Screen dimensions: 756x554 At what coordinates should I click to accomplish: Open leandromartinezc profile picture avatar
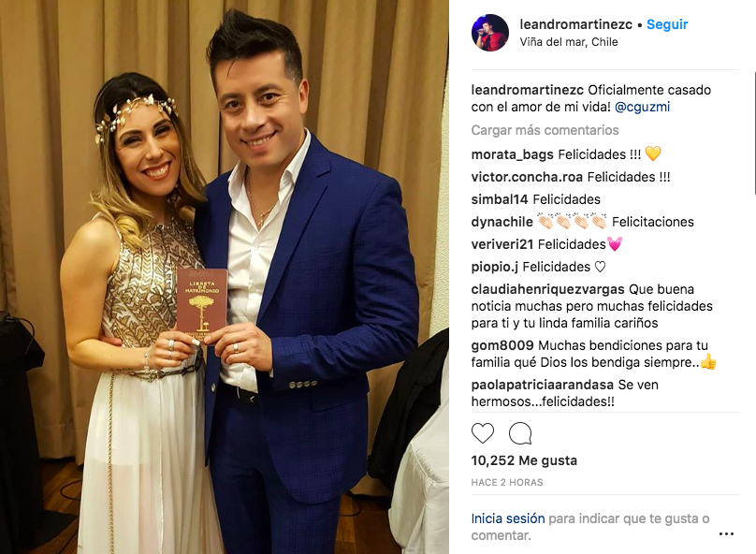[x=490, y=33]
